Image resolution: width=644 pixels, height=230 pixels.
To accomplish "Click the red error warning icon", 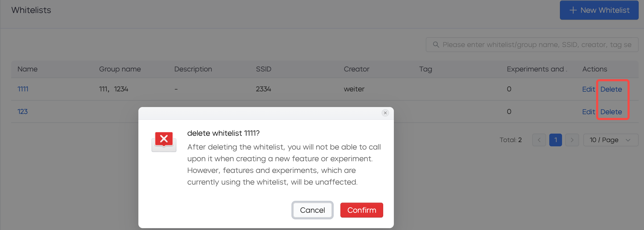I will 164,142.
